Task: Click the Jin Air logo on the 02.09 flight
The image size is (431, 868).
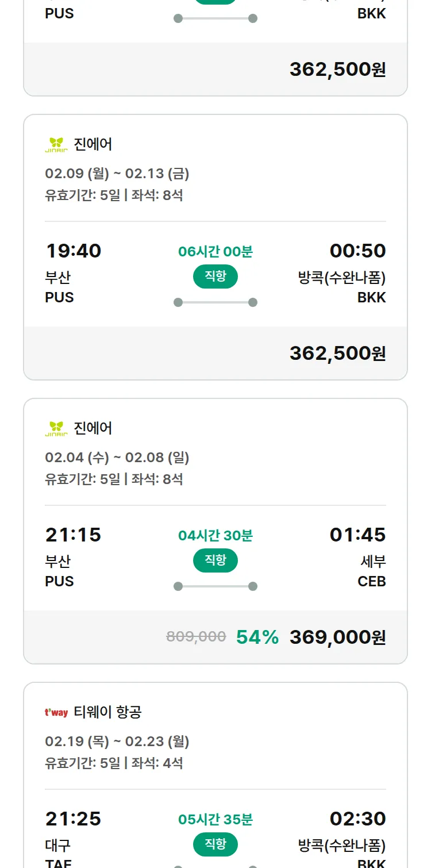Action: (x=56, y=144)
